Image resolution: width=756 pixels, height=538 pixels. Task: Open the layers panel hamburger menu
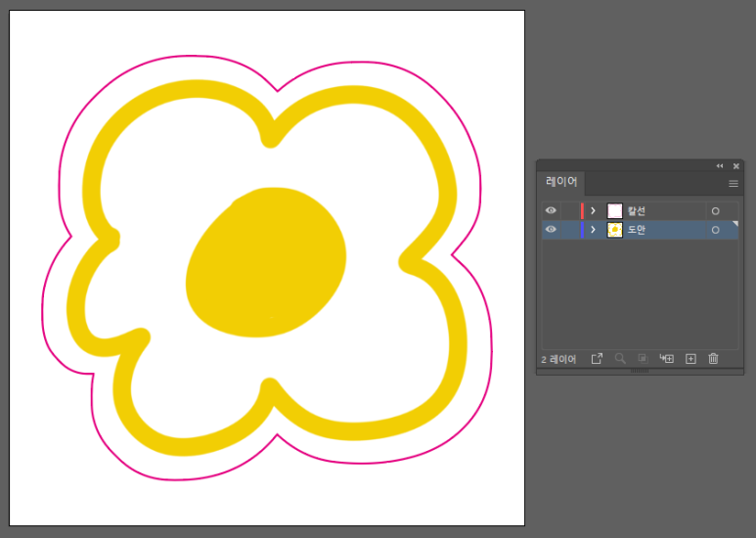pos(734,184)
